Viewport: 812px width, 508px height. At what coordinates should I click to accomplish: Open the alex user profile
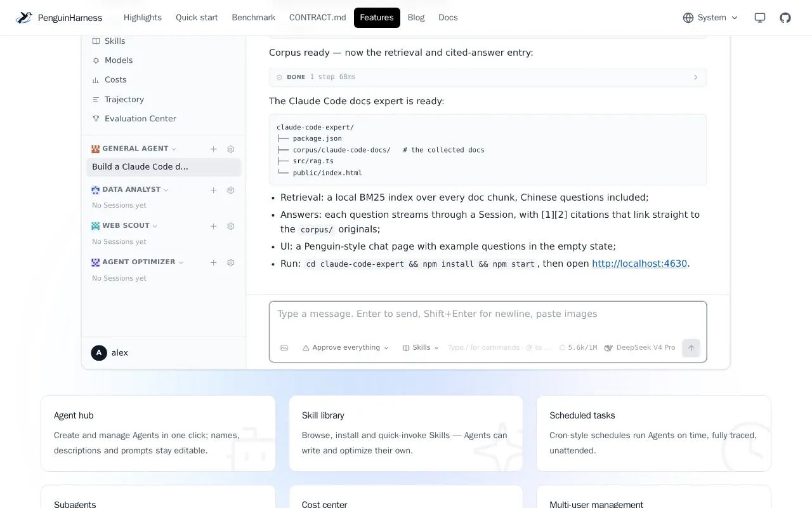110,353
